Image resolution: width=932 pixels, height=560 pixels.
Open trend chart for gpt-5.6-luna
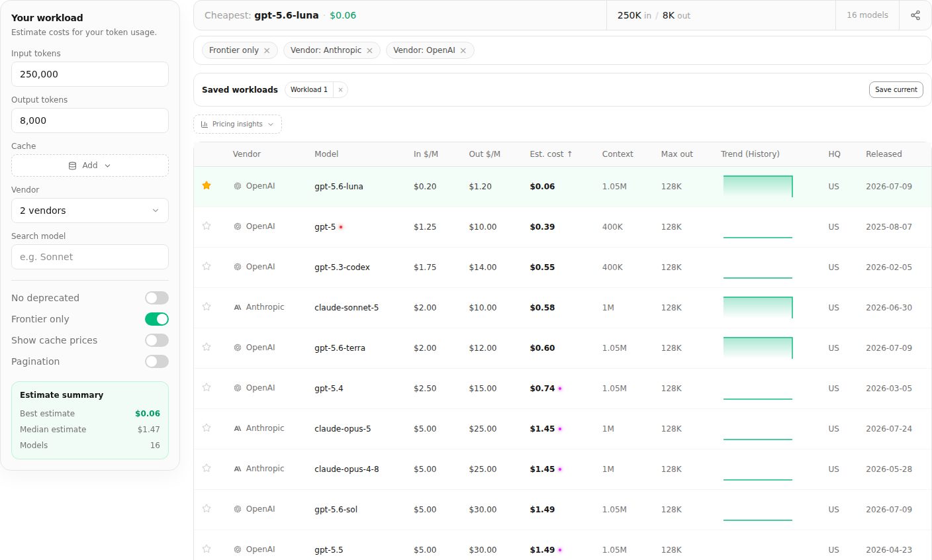click(758, 186)
